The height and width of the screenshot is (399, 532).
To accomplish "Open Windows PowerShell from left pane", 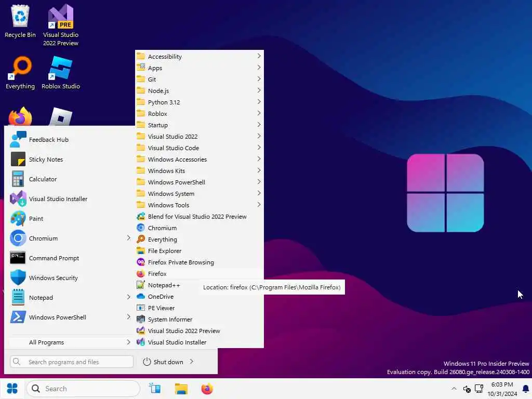I will tap(66, 317).
